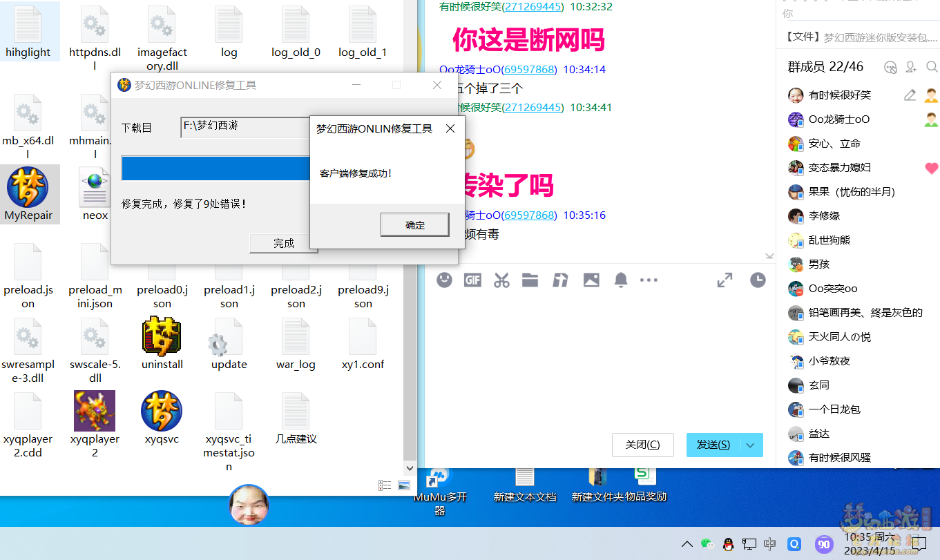Select 物品奖励 desktop spreadsheet icon
The height and width of the screenshot is (560, 940).
click(x=645, y=485)
